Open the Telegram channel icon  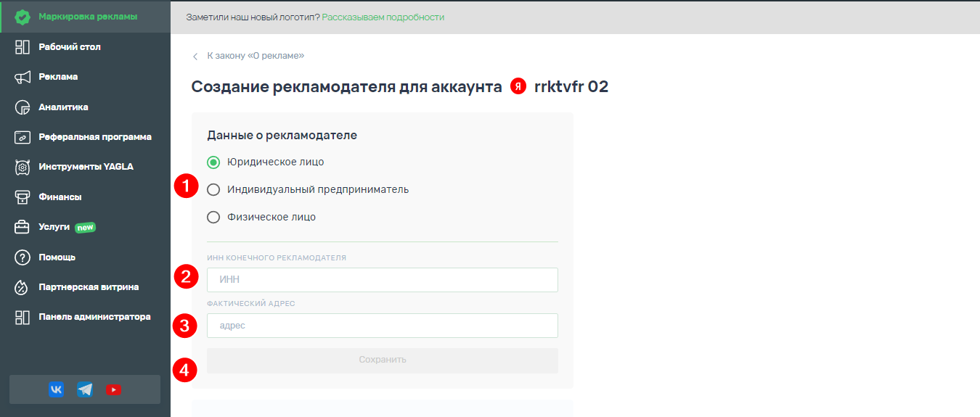point(85,389)
